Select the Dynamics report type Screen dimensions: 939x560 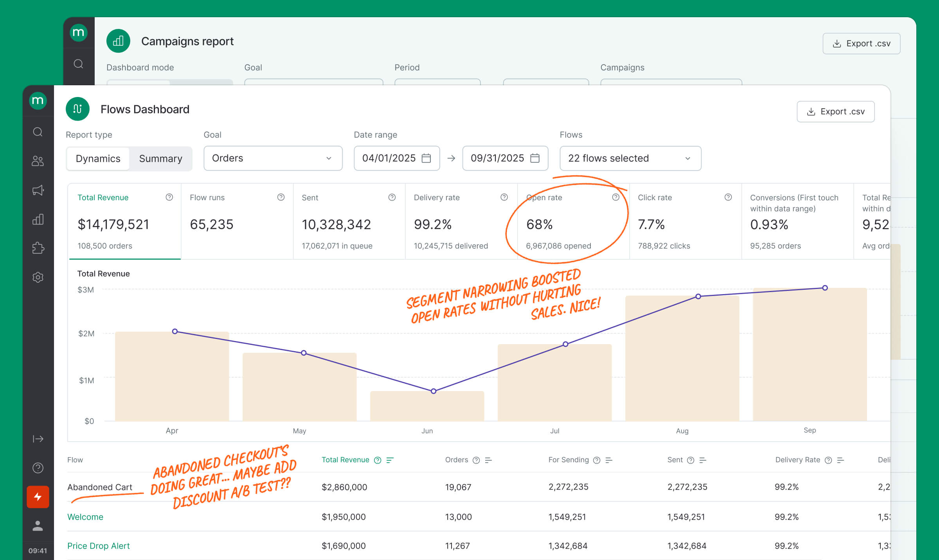(98, 158)
